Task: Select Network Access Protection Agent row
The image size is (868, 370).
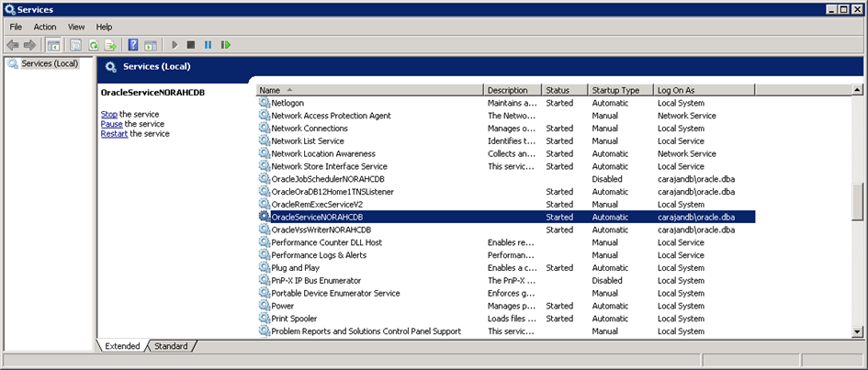Action: [506, 115]
